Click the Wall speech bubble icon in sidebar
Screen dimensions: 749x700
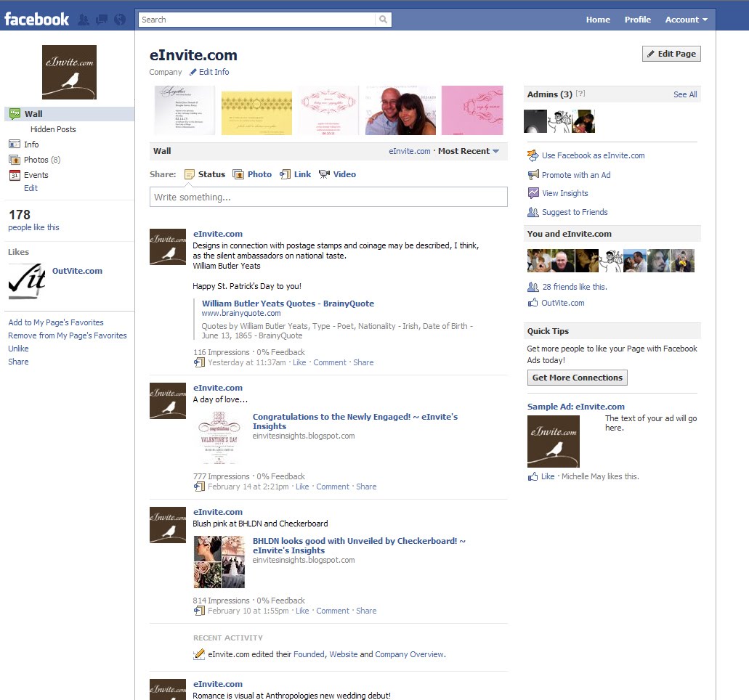tap(15, 114)
